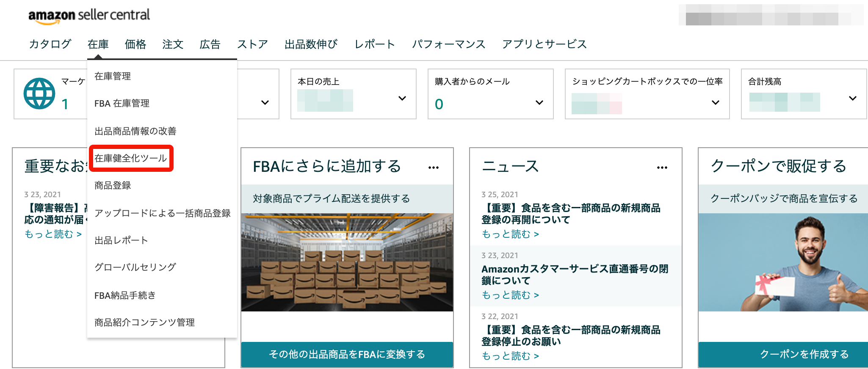The height and width of the screenshot is (369, 868).
Task: Open もっと読む link under 3 22, 2021 news
Action: click(510, 356)
